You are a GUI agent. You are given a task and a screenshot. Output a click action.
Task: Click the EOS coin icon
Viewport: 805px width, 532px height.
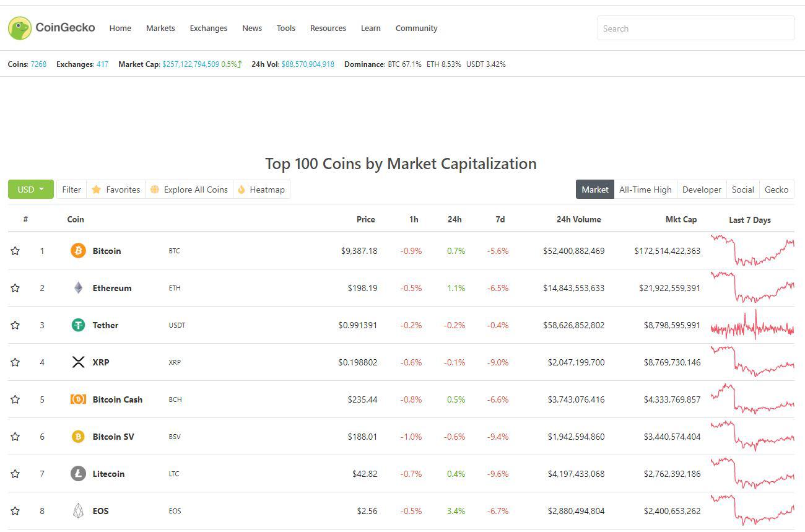point(78,510)
